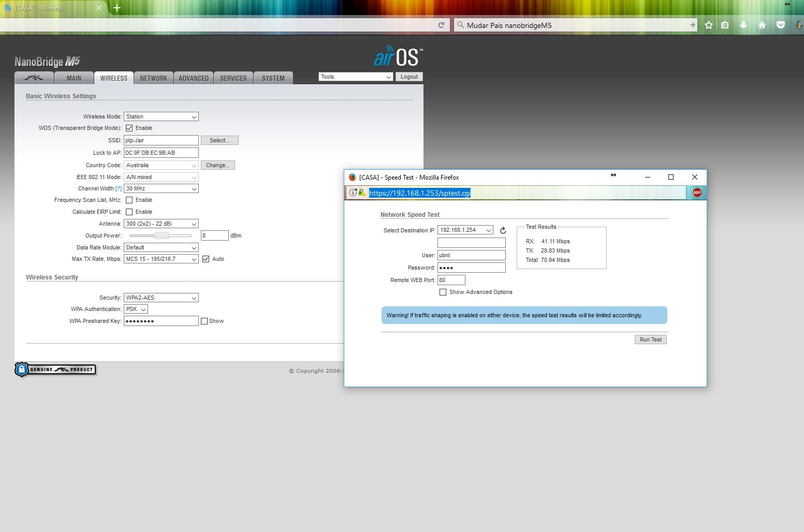Click the Logout button
This screenshot has width=804, height=532.
point(409,77)
